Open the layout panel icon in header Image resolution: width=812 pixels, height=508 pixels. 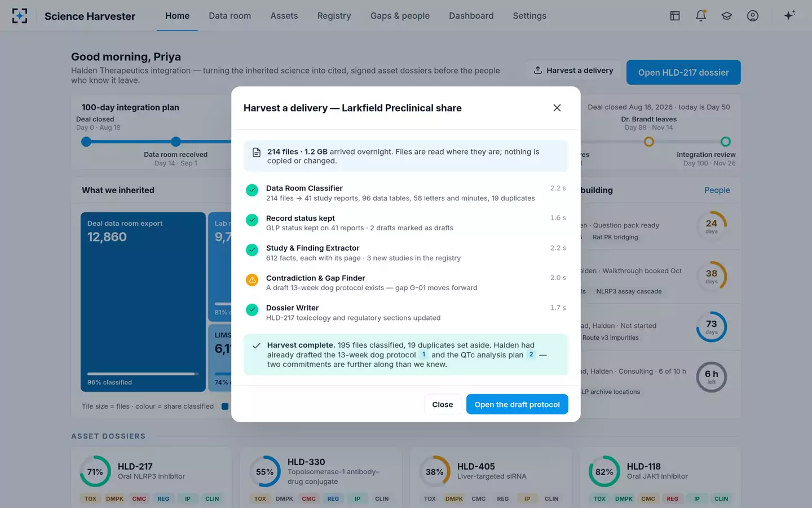coord(675,16)
